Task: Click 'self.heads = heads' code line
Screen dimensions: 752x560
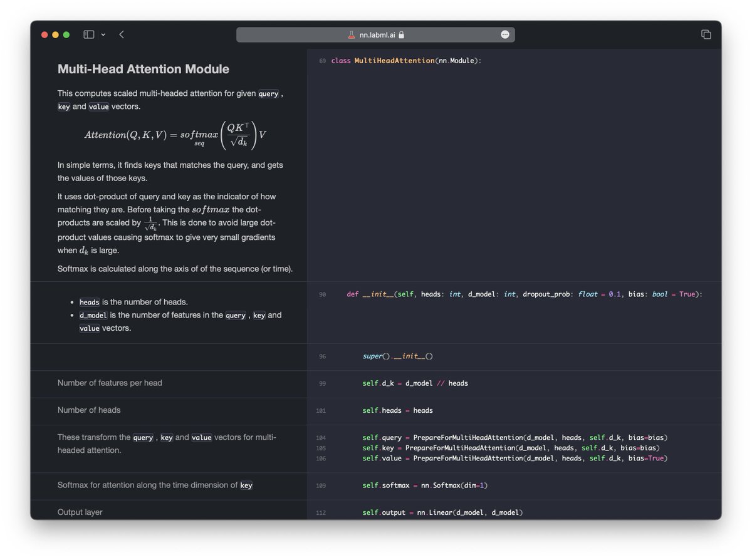Action: pyautogui.click(x=397, y=410)
